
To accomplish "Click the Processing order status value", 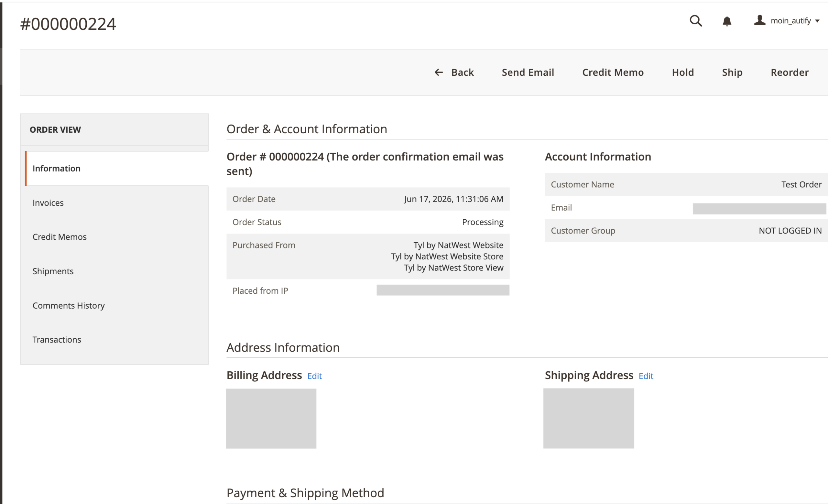I will [x=483, y=222].
